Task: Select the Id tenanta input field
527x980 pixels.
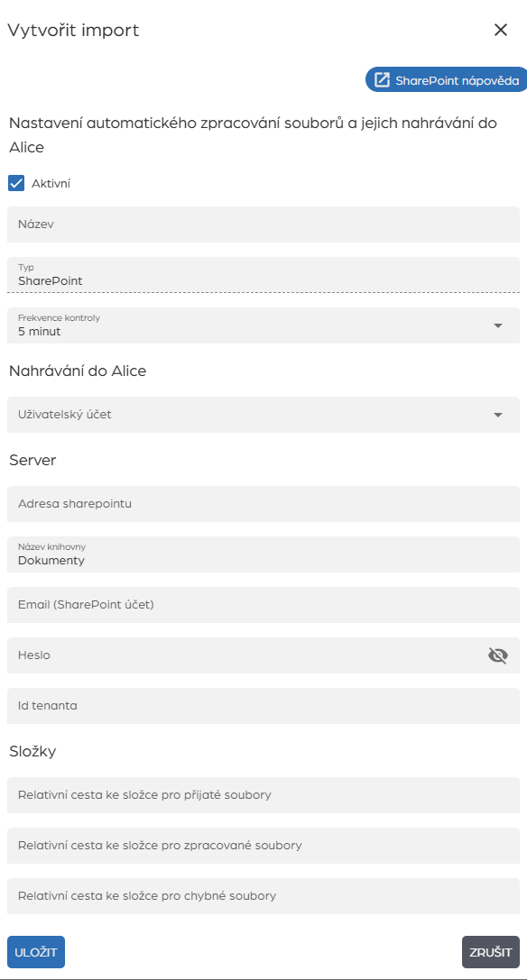Action: (263, 706)
